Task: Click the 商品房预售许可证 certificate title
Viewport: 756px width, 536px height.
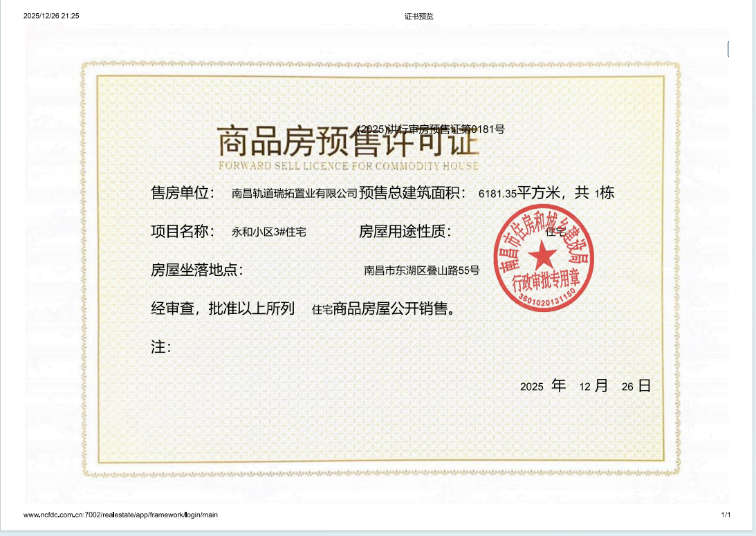Action: click(x=348, y=141)
